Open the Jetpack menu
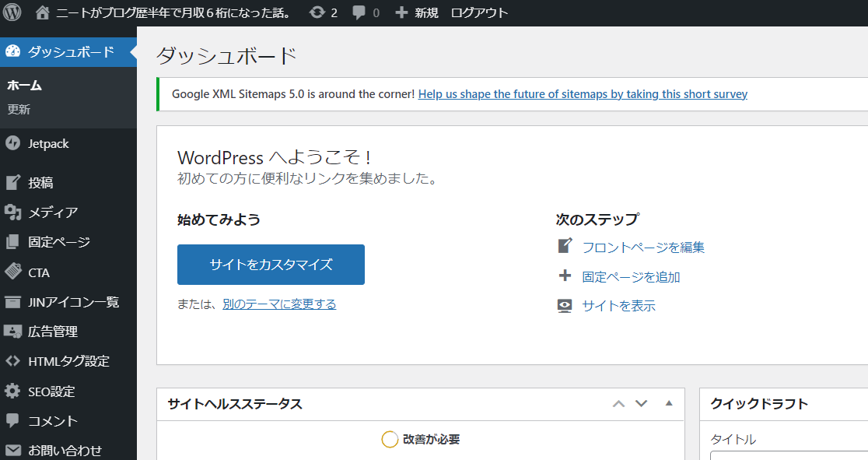This screenshot has height=460, width=868. click(68, 143)
